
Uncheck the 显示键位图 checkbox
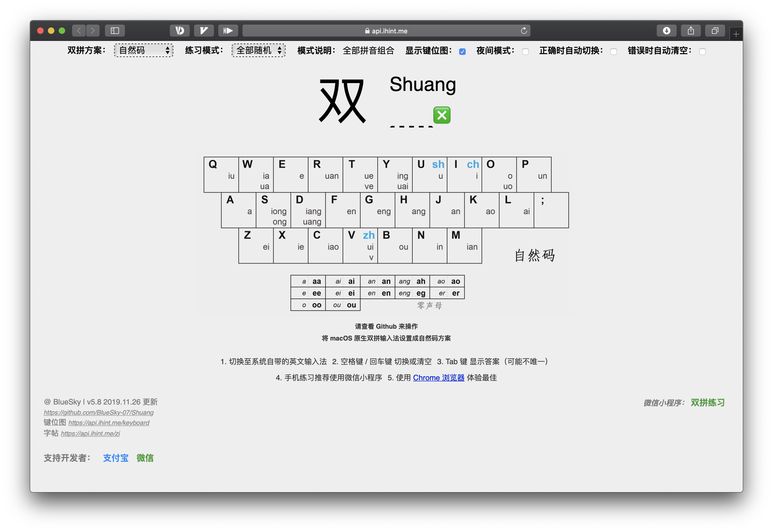pyautogui.click(x=462, y=51)
